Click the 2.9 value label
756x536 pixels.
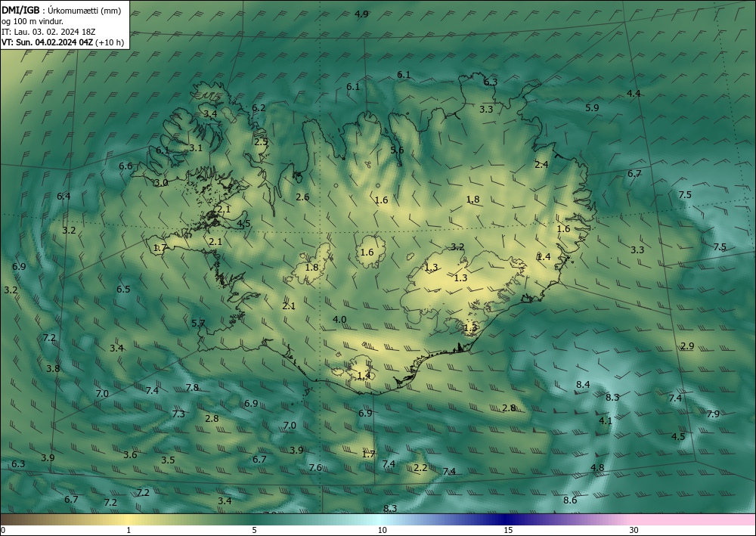[x=687, y=346]
